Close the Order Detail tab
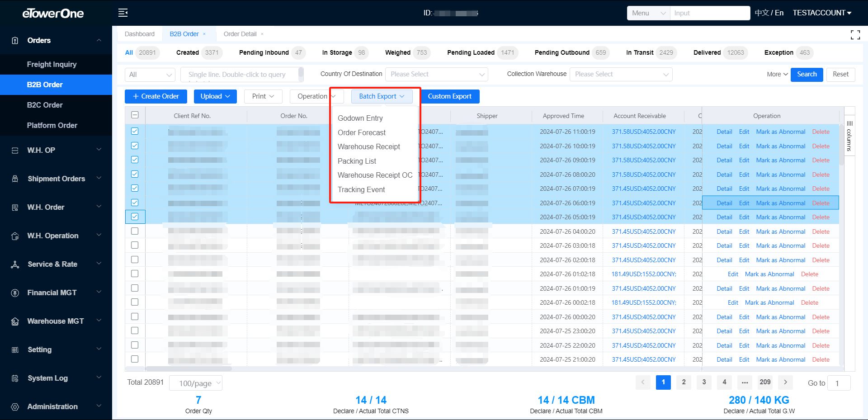This screenshot has height=420, width=868. (x=262, y=34)
